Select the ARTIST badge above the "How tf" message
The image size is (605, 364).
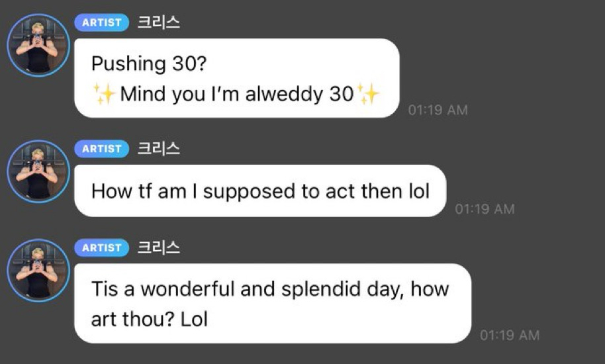point(102,149)
